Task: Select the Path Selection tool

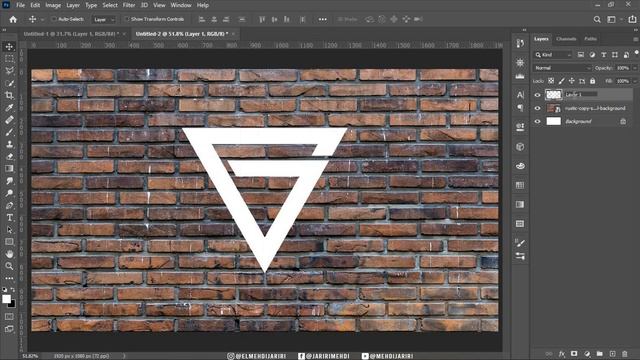Action: (x=9, y=230)
